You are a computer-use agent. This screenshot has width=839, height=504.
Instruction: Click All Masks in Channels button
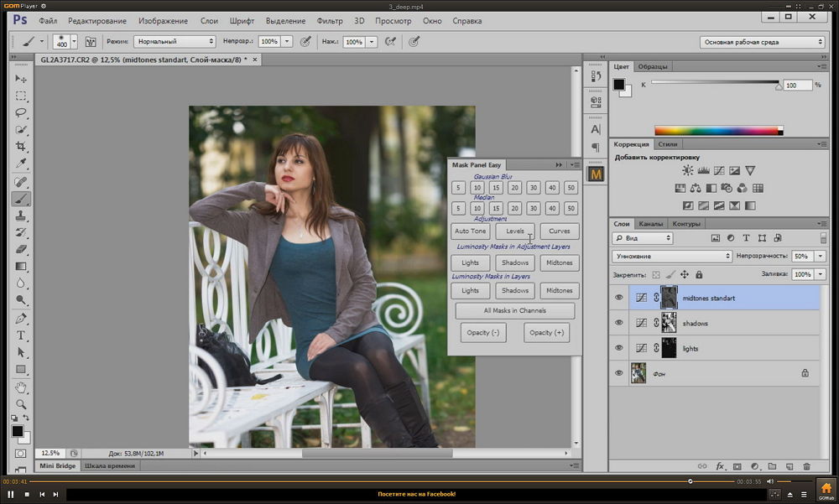514,311
